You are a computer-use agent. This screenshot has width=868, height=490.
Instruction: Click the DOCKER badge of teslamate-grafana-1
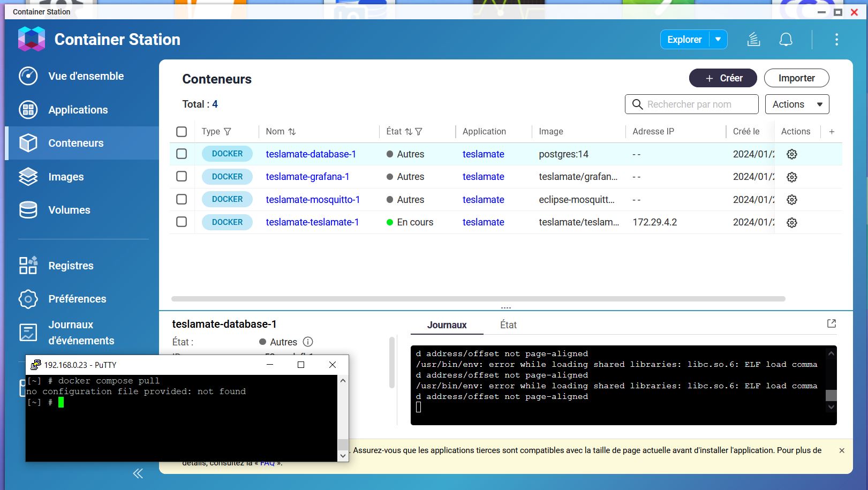[x=227, y=177]
